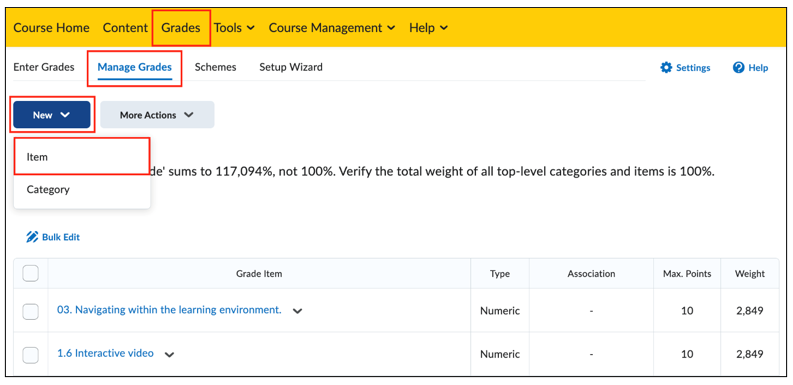Open the Setup Wizard tab
This screenshot has height=385, width=793.
[291, 67]
